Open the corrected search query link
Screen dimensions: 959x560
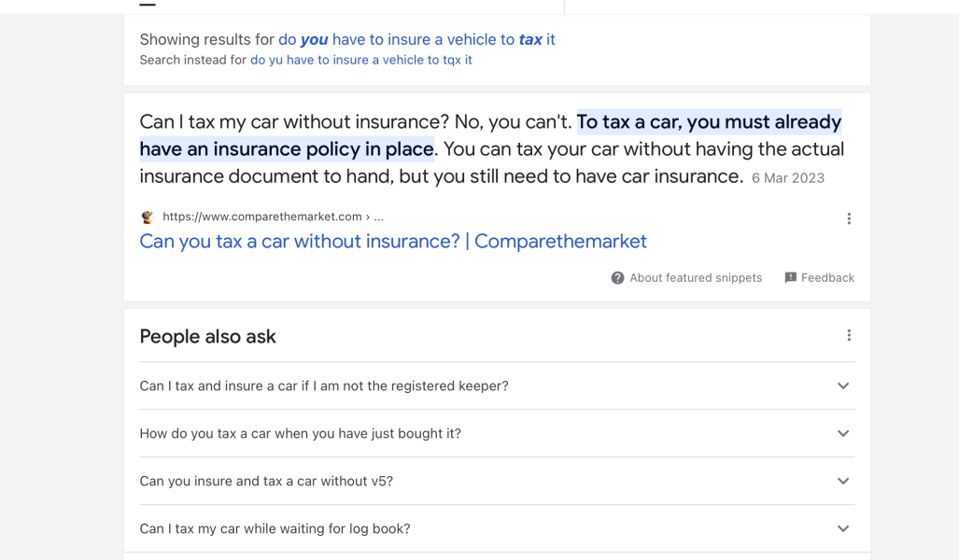[x=416, y=40]
